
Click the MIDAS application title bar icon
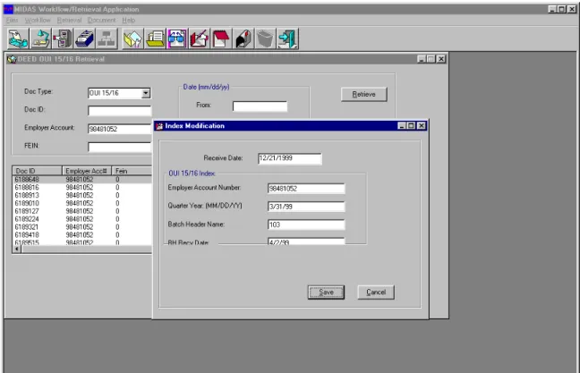point(8,9)
